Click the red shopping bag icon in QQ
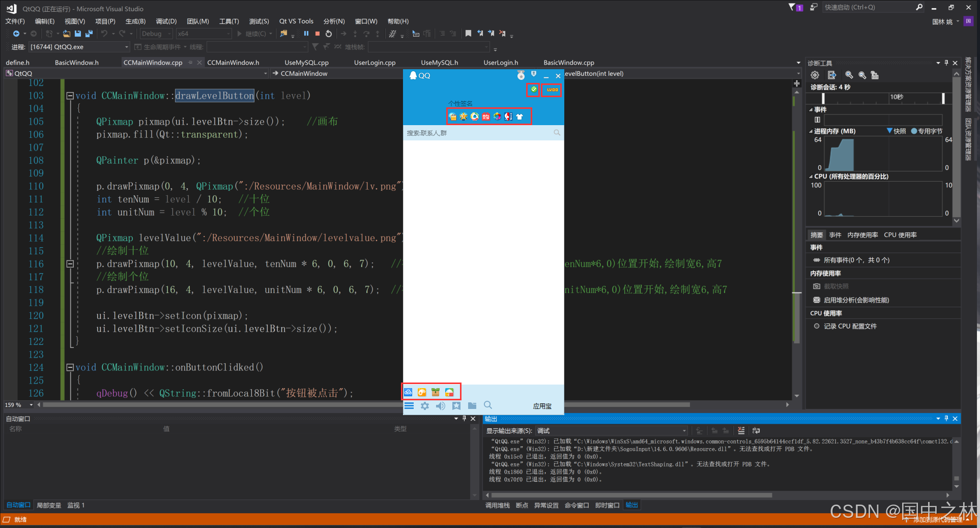The width and height of the screenshot is (980, 528). 486,116
